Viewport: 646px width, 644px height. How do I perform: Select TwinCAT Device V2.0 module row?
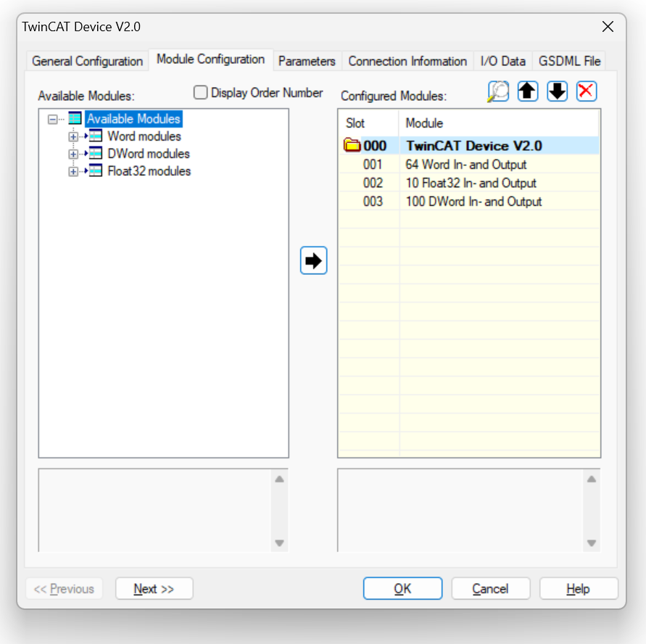click(x=469, y=146)
